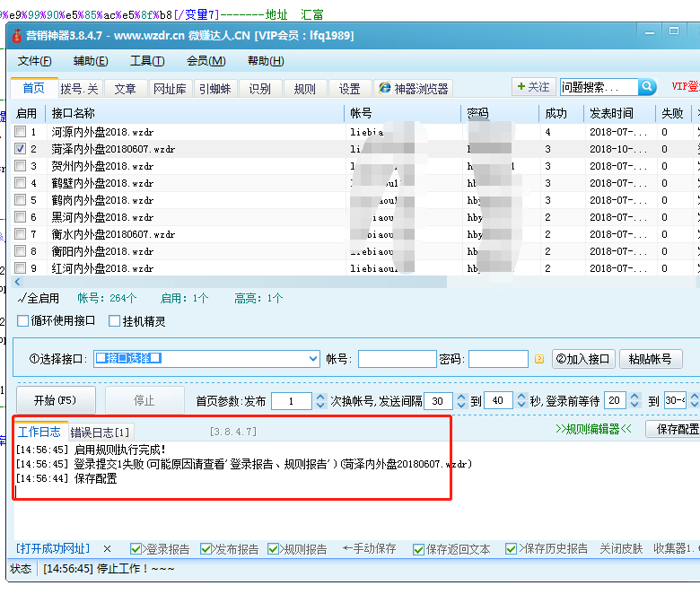Toggle 发布报告 checkbox
The width and height of the screenshot is (700, 603).
point(206,548)
